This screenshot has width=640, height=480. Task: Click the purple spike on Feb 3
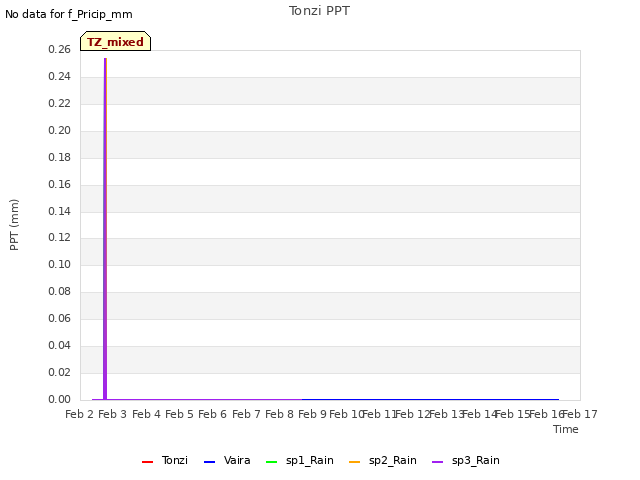(105, 229)
